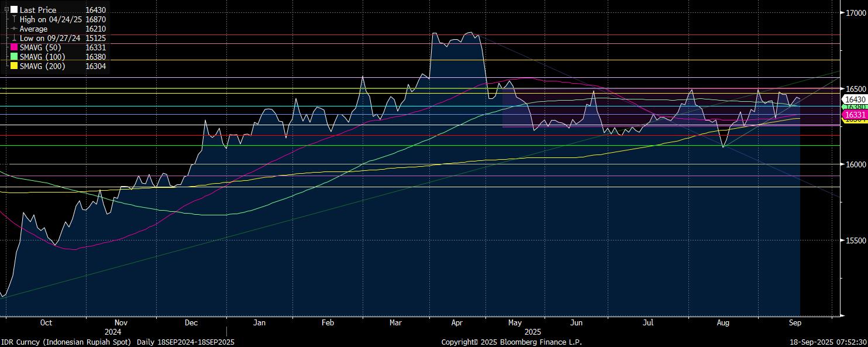Click the 15500 label on the price axis
The image size is (868, 347).
pyautogui.click(x=855, y=241)
